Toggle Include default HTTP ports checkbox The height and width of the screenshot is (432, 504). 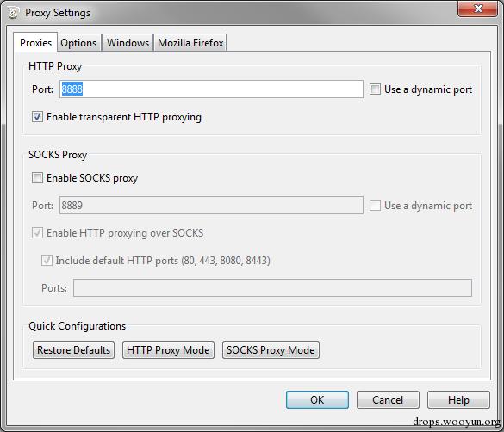(47, 260)
